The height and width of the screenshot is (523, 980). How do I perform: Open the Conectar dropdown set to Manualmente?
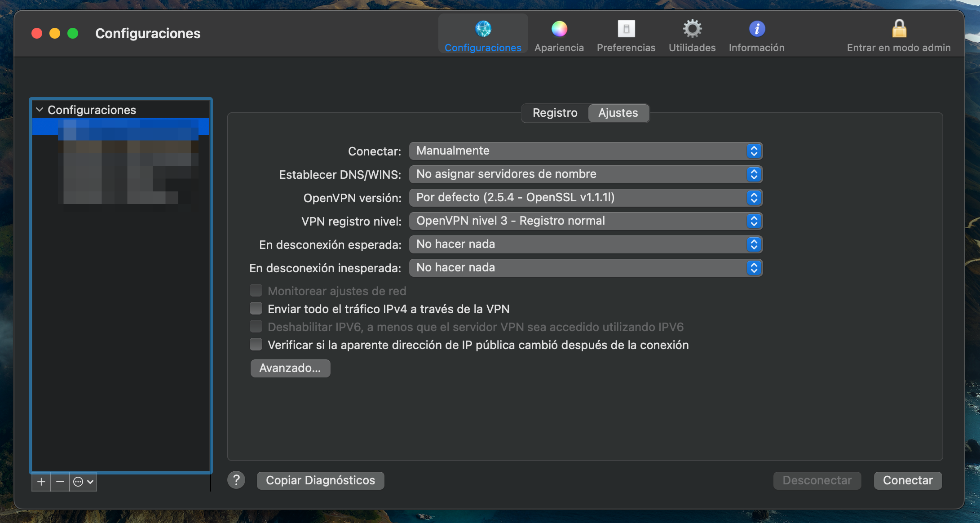[x=585, y=151]
